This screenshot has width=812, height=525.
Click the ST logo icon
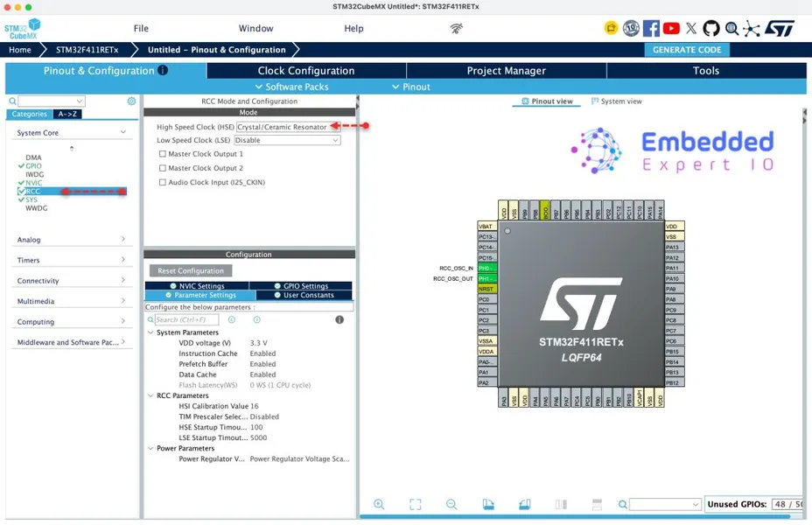pos(780,28)
